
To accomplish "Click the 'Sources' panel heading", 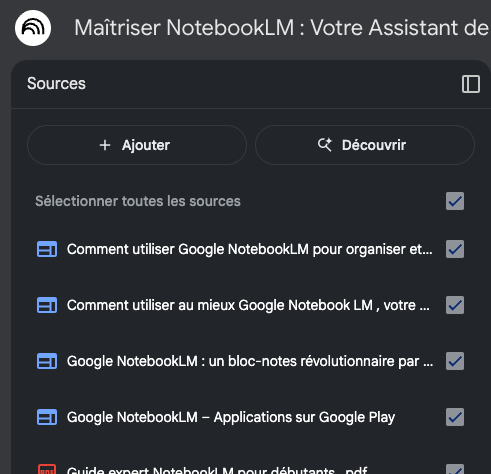I will point(56,83).
